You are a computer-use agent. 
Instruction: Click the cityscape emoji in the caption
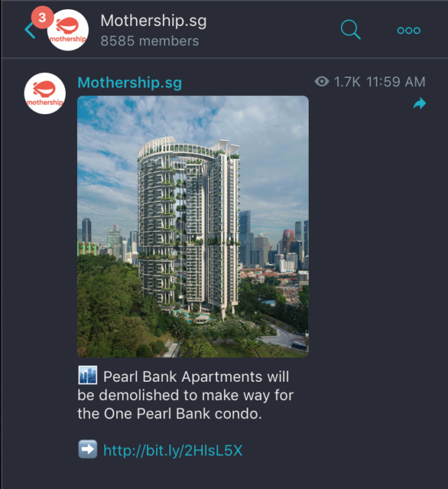point(87,376)
